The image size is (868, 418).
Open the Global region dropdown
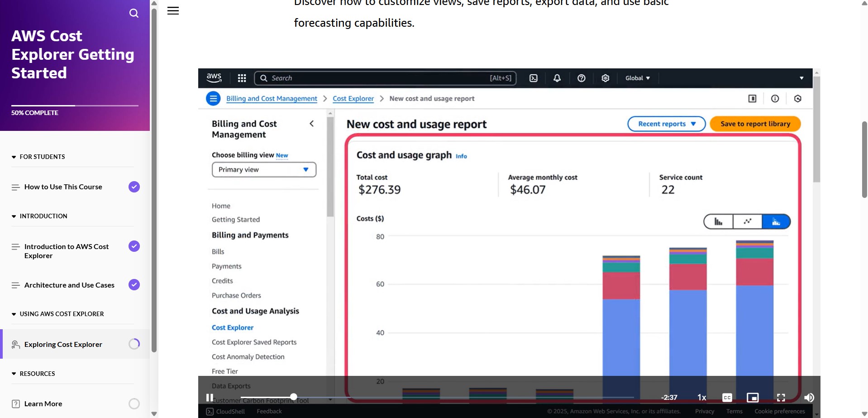point(637,78)
